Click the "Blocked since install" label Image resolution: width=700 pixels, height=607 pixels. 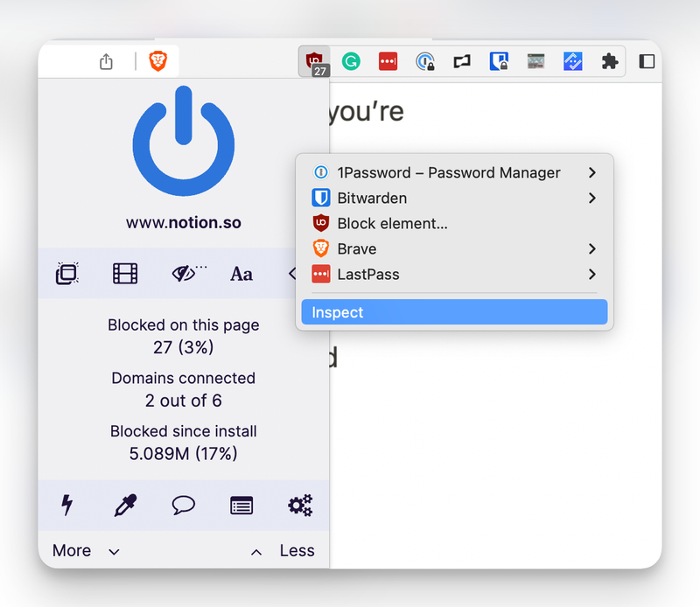pyautogui.click(x=184, y=431)
